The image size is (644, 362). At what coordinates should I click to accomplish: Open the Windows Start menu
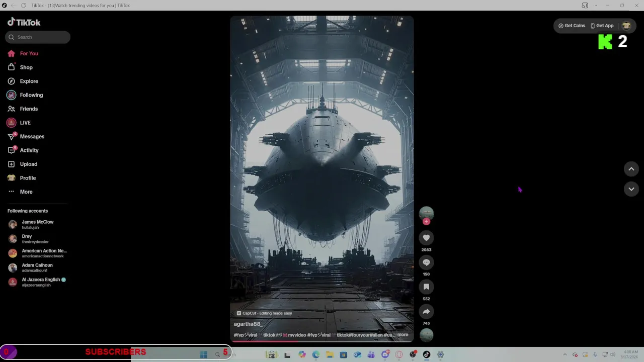point(203,354)
